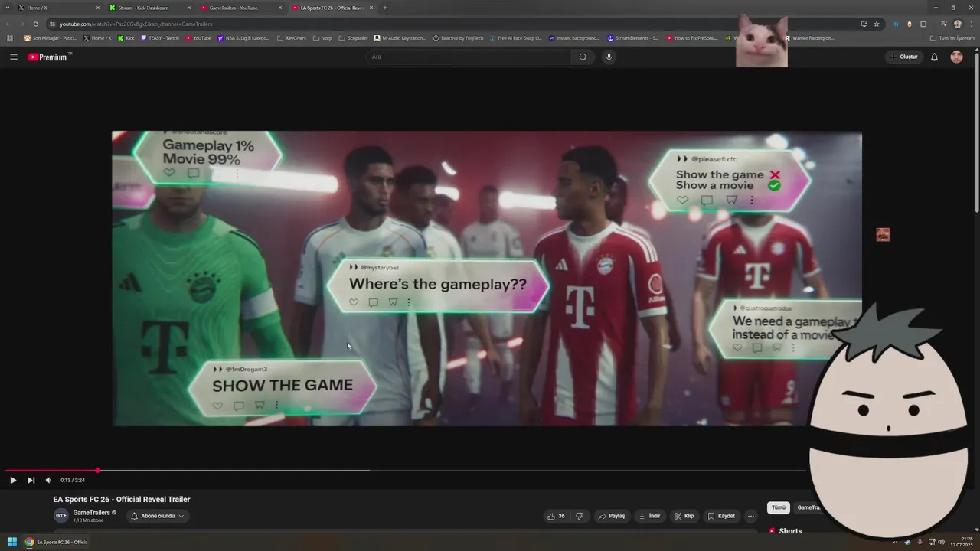Viewport: 980px width, 551px height.
Task: Bookmark this page with star icon
Action: (x=877, y=24)
